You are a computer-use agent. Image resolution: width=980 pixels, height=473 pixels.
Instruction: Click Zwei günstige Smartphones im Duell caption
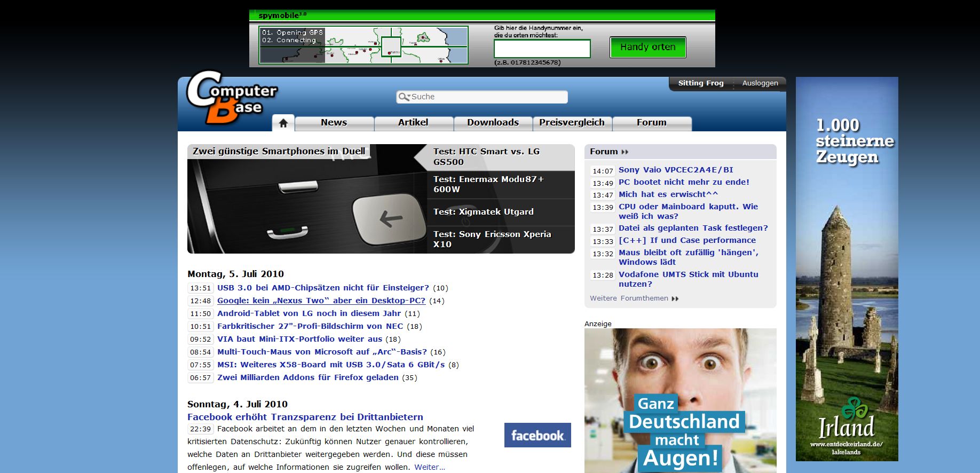click(x=279, y=151)
